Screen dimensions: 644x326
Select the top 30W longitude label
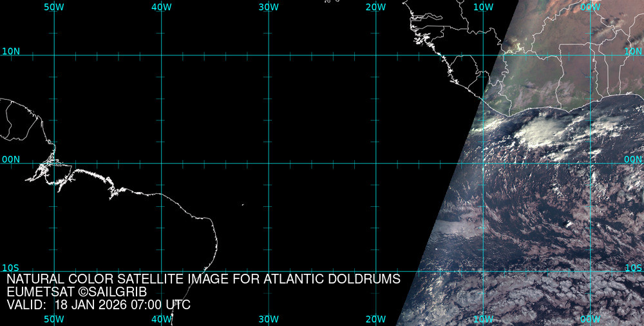[x=269, y=7]
